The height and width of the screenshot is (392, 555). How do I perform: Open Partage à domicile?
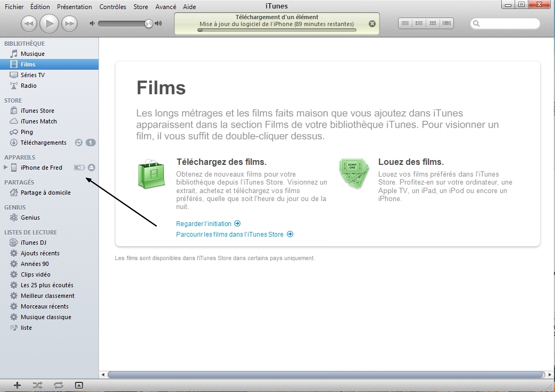click(x=49, y=193)
